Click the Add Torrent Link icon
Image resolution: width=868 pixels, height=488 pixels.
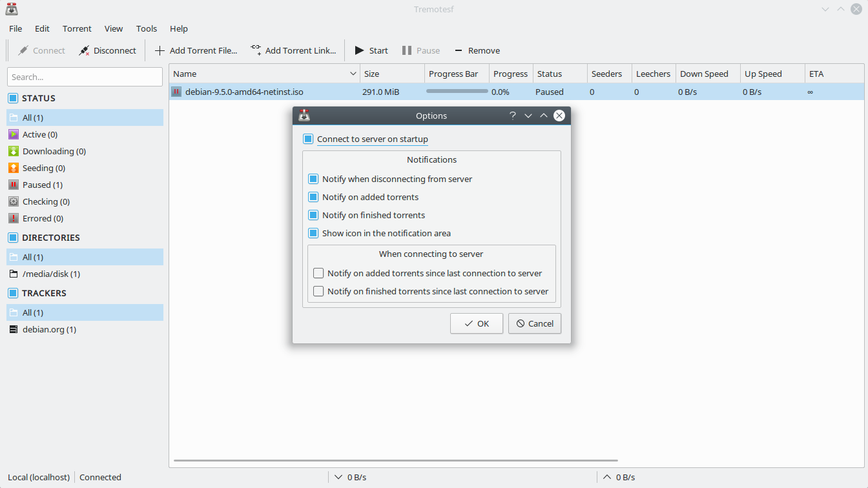[x=256, y=50]
